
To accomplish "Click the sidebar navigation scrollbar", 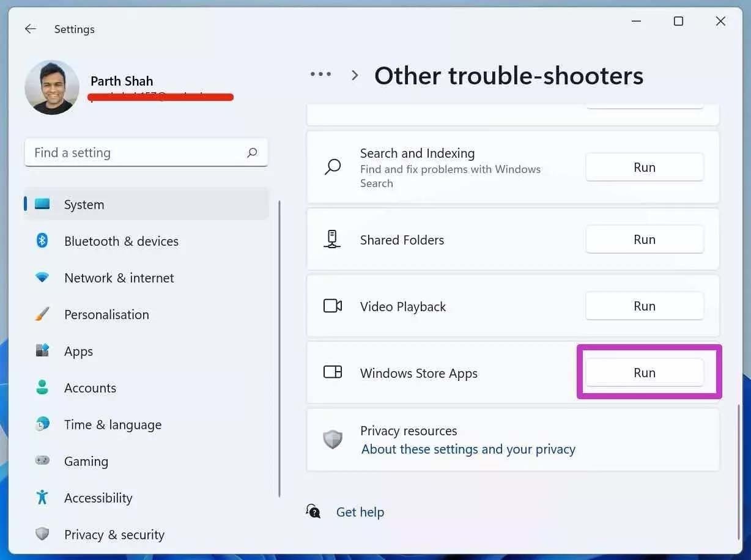I will point(279,348).
